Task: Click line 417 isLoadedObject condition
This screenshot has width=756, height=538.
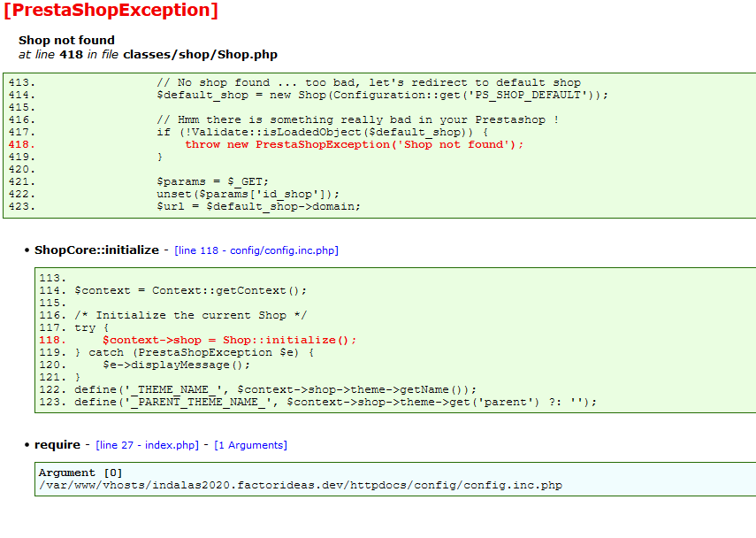Action: point(323,132)
